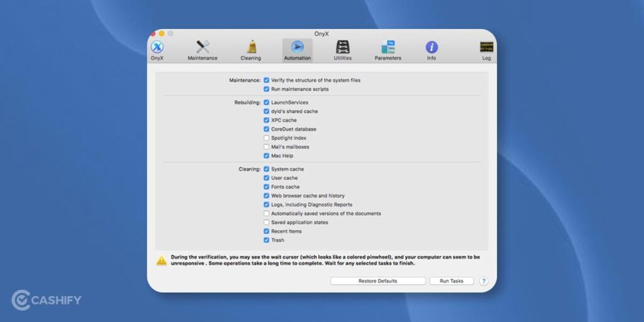
Task: Open the Parameters icon
Action: (387, 47)
